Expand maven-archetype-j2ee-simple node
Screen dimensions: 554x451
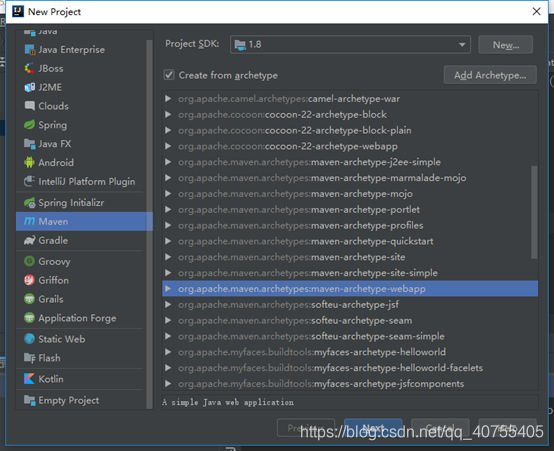click(168, 162)
